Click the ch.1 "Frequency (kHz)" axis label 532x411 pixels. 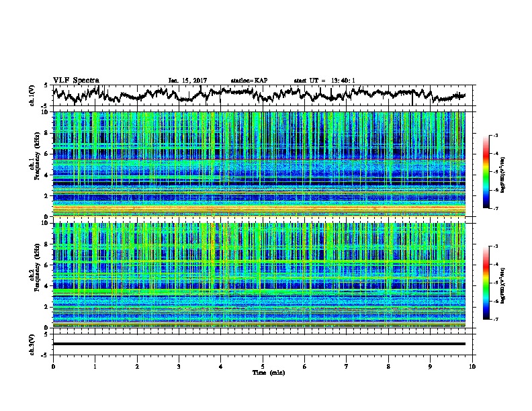[x=37, y=156]
